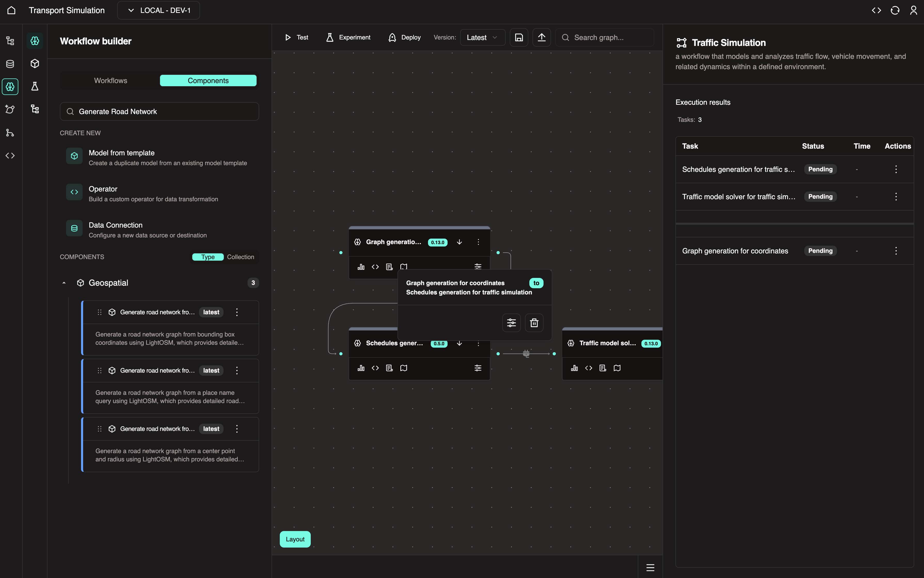Screen dimensions: 924x578
Task: Delete the connection with trash icon
Action: tap(534, 323)
